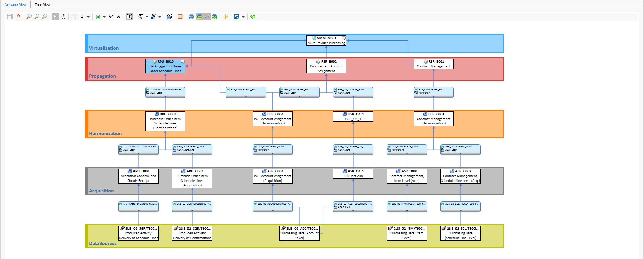
Task: Select the HSR_O004 PO Account Assignment node
Action: [272, 119]
